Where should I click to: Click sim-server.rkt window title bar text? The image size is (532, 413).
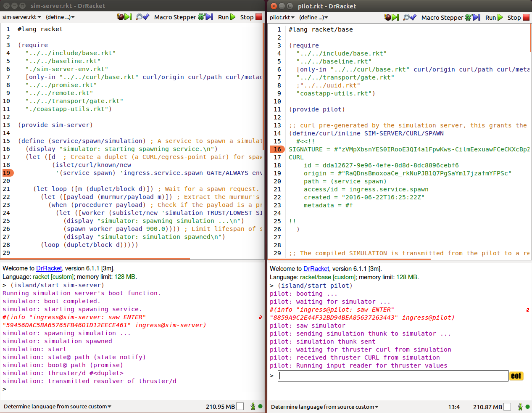pyautogui.click(x=68, y=5)
